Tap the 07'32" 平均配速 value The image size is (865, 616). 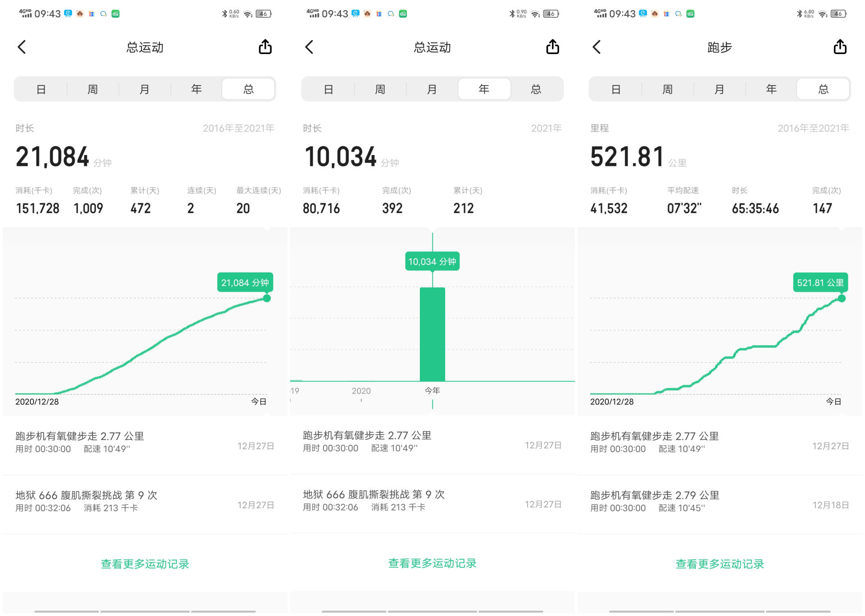684,208
